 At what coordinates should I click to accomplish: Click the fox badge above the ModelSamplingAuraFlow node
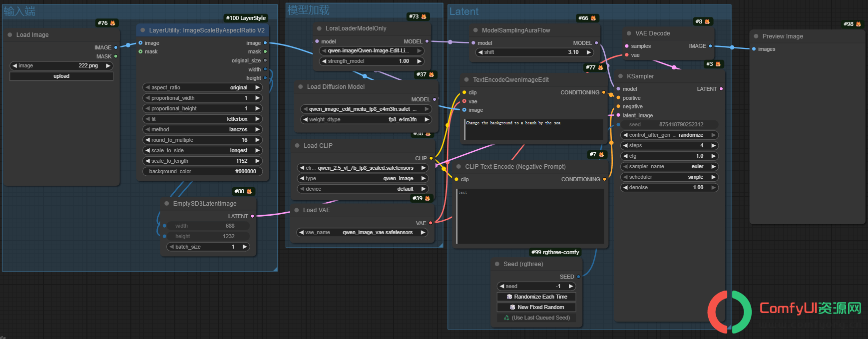593,18
